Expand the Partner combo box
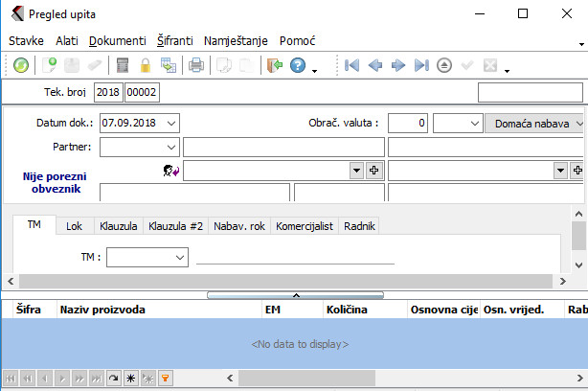This screenshot has height=391, width=588. pos(170,147)
